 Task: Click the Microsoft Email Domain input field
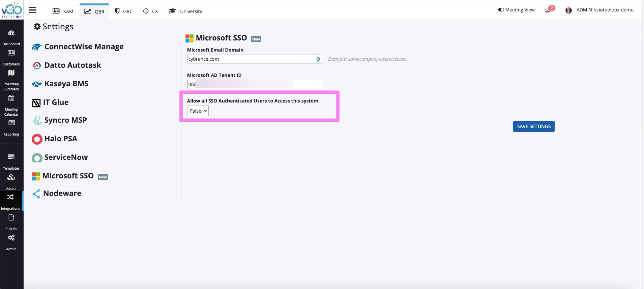coord(255,59)
